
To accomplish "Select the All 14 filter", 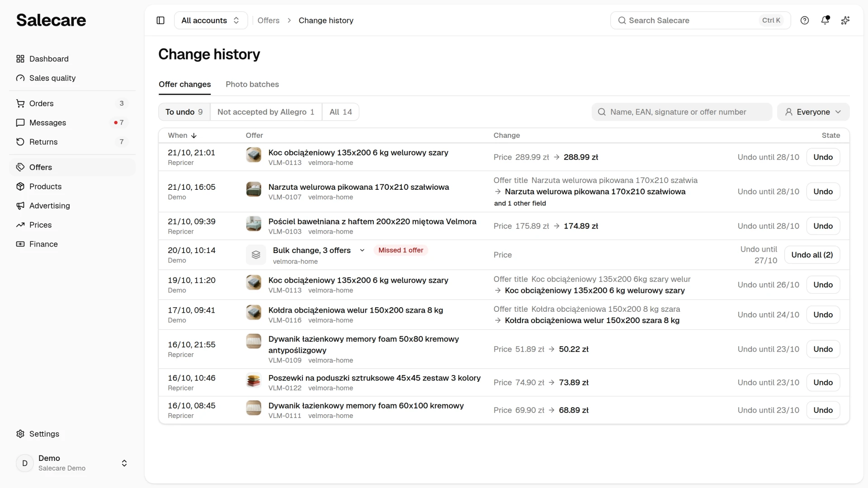I will point(340,112).
